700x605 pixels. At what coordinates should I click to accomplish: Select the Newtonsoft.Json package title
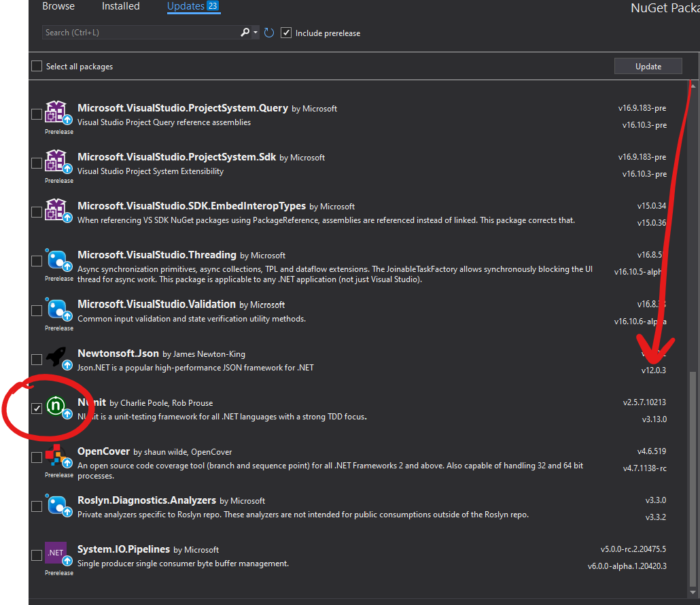point(118,353)
